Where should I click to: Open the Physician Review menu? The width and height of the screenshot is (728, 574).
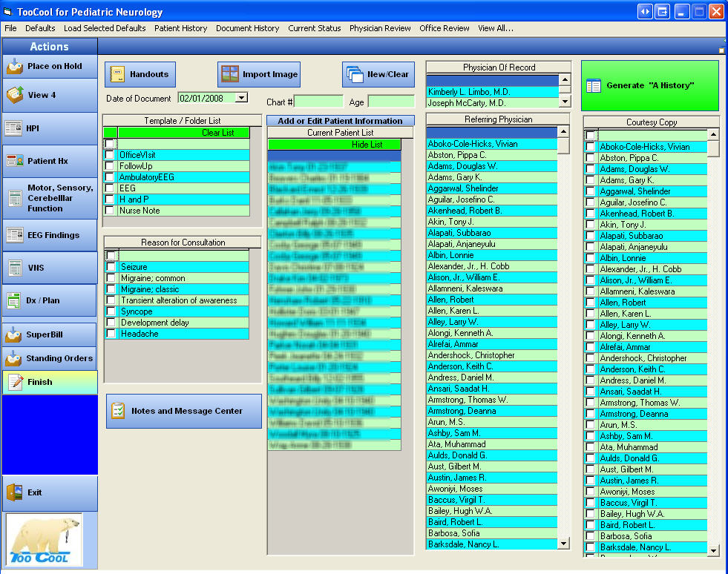tap(380, 28)
